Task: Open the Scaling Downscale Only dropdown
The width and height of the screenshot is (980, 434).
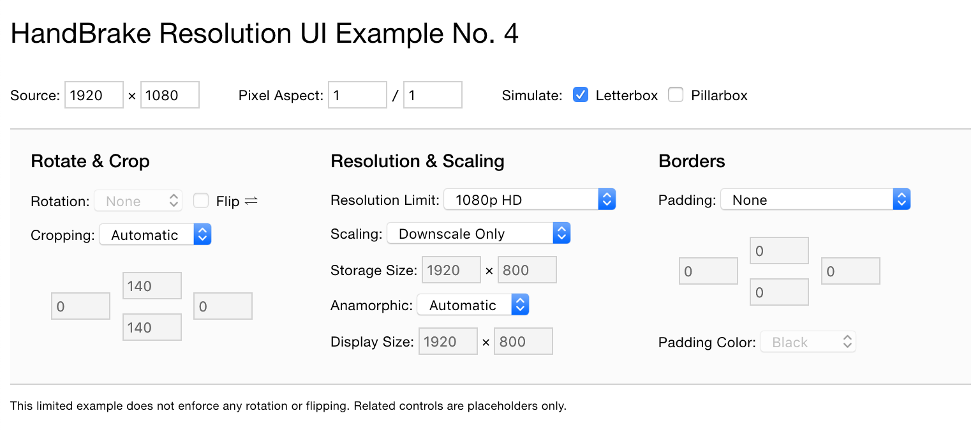Action: (x=479, y=234)
